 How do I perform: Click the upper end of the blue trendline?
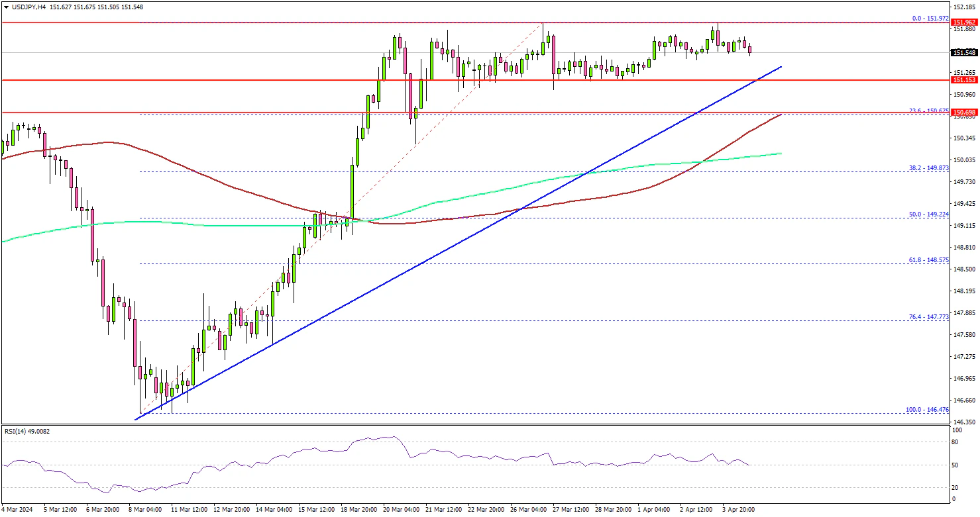(x=781, y=67)
